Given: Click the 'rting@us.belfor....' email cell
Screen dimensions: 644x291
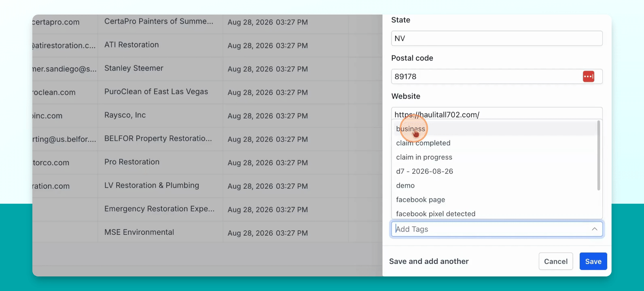Looking at the screenshot, I should tap(64, 139).
